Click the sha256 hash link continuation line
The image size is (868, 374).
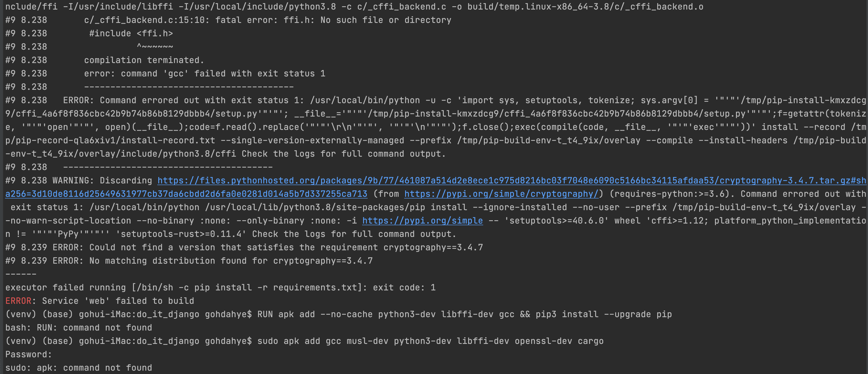pyautogui.click(x=186, y=194)
